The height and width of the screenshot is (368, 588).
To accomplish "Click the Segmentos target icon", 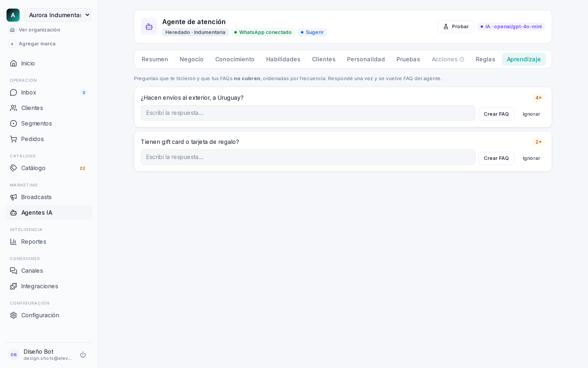I will coord(13,124).
